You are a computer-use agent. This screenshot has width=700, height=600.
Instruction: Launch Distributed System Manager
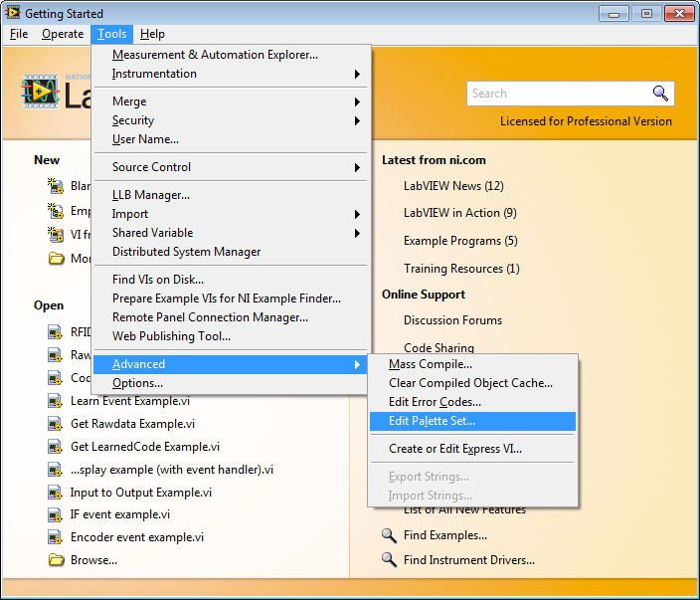pos(231,252)
